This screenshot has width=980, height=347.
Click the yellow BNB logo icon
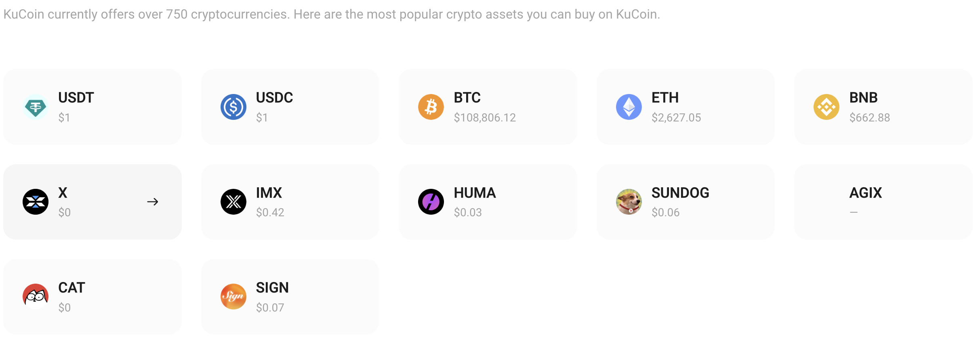pos(826,107)
